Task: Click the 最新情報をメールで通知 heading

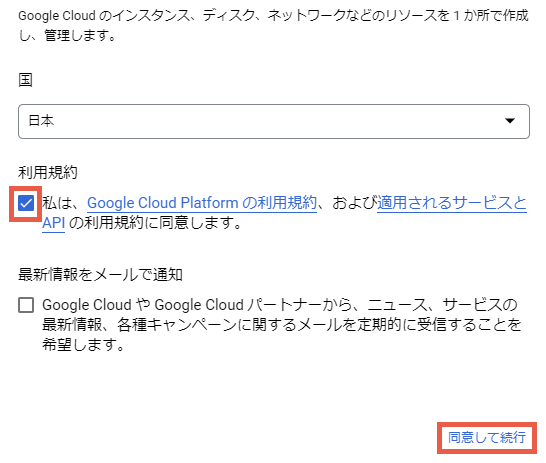Action: 100,274
